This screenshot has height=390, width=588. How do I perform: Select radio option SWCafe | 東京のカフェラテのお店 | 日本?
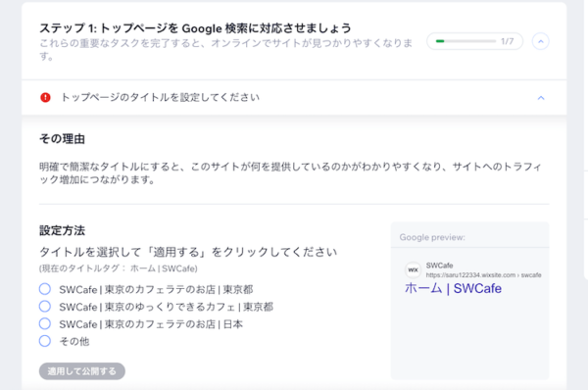[x=45, y=323]
